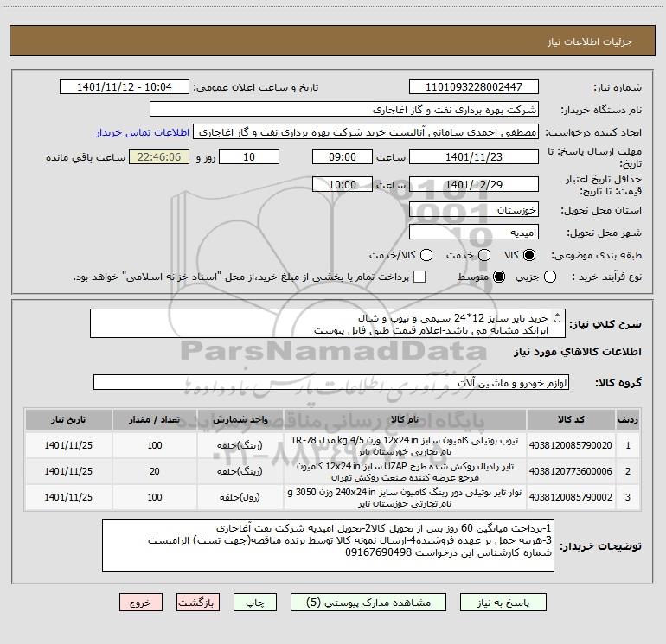Click the خروج exit button

coord(141,603)
